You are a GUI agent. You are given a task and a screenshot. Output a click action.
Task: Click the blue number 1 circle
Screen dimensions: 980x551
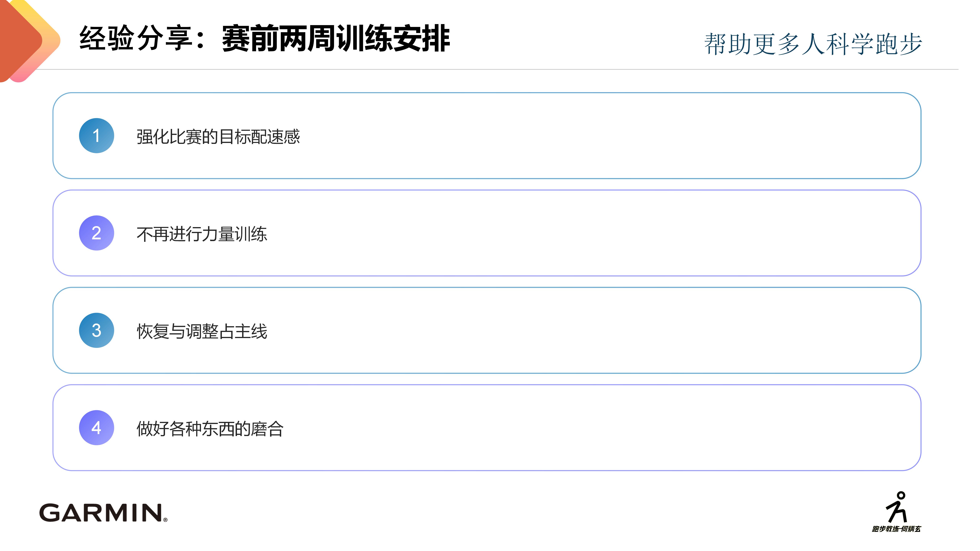click(96, 136)
